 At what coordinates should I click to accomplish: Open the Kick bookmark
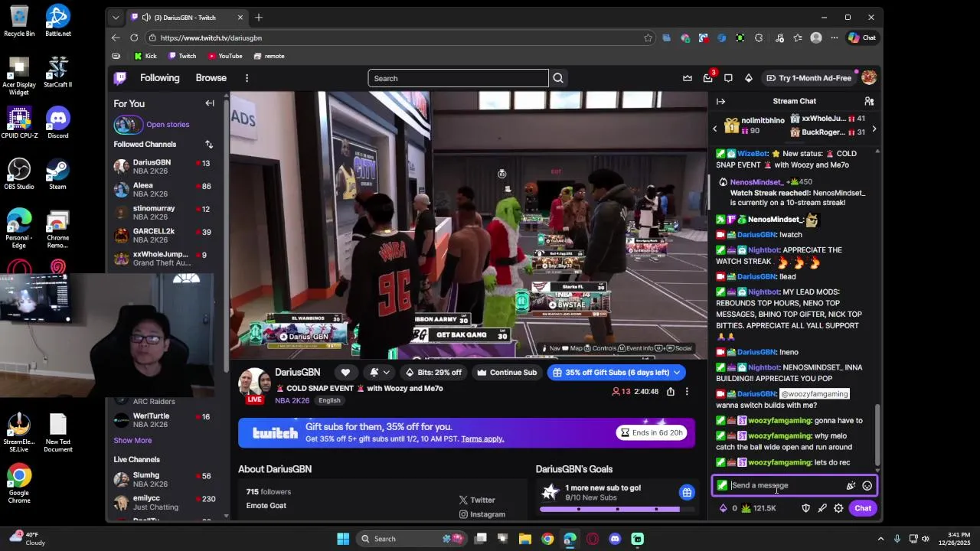pos(145,56)
